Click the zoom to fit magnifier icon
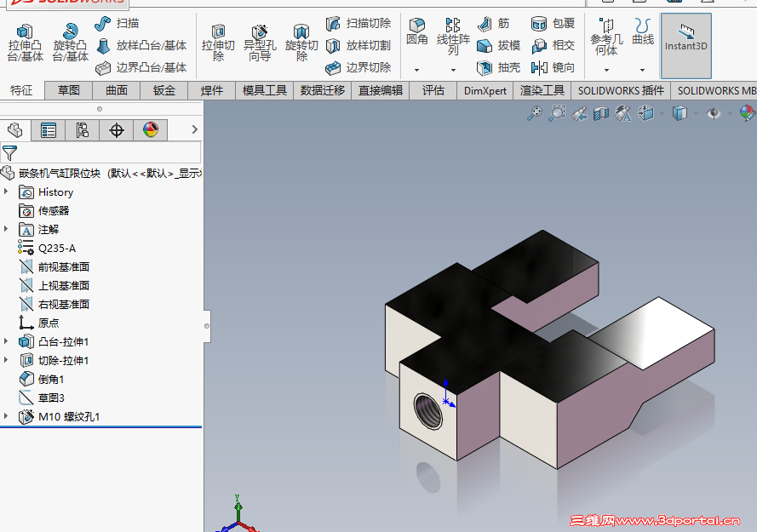 535,114
